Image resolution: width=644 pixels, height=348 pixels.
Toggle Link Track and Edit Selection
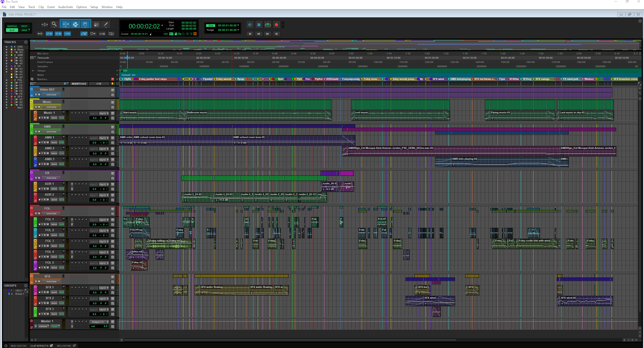point(58,33)
